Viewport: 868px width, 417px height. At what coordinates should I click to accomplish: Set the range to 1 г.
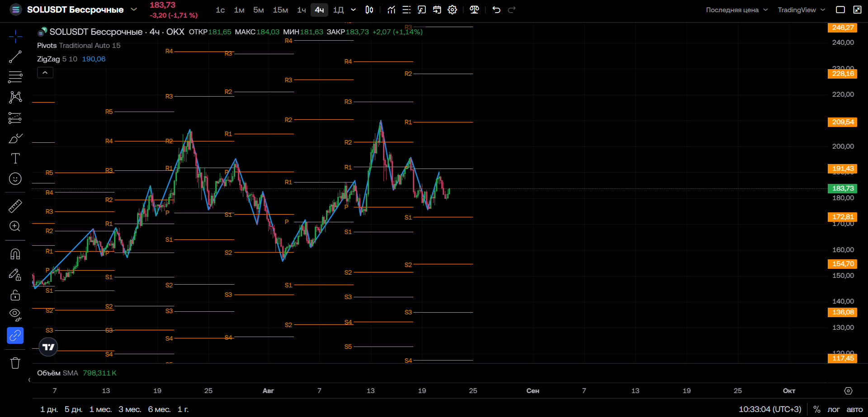(x=183, y=409)
